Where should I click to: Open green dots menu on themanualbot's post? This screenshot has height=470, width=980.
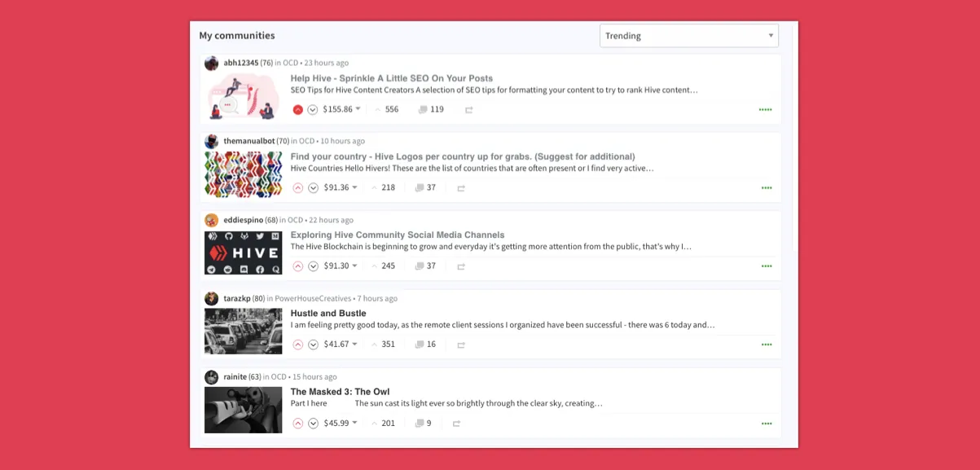(x=767, y=187)
